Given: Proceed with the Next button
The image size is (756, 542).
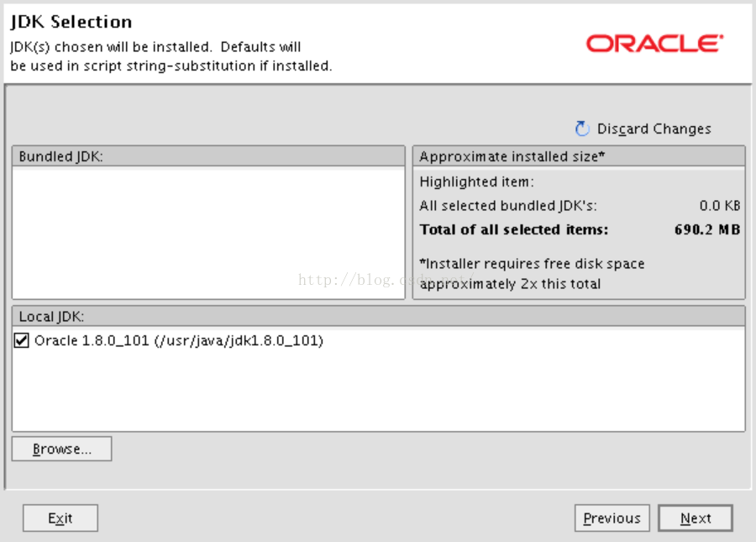Looking at the screenshot, I should pos(696,518).
